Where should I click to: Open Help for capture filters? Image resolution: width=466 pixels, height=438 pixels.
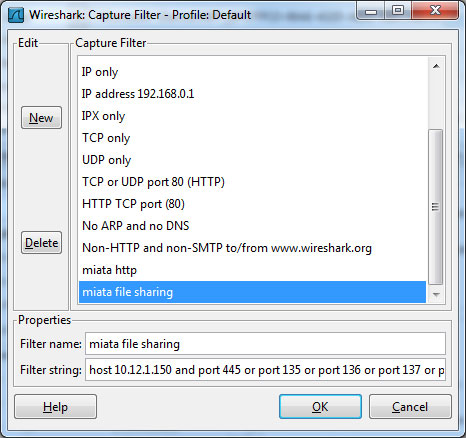[x=55, y=407]
